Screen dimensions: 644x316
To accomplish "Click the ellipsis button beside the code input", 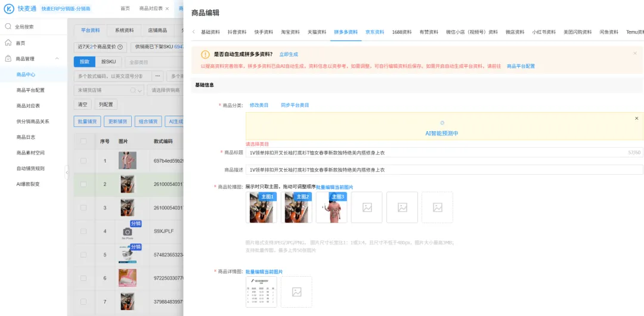I will coord(157,76).
